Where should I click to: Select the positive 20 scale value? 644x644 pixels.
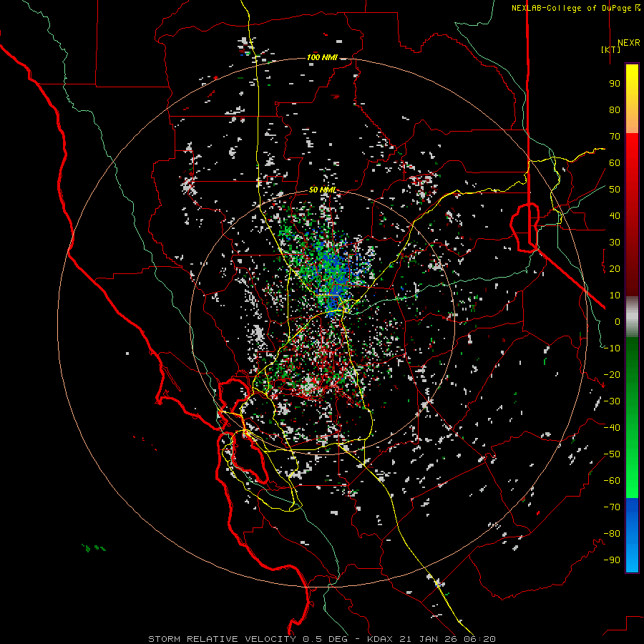615,268
